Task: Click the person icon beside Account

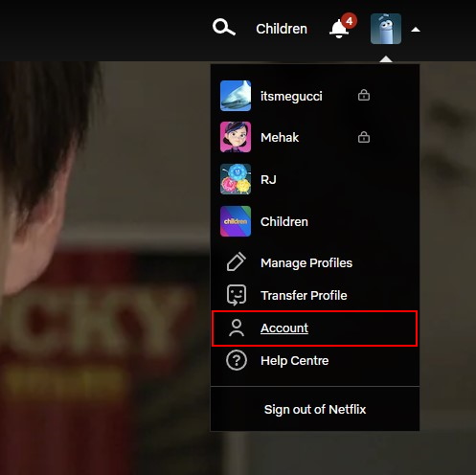Action: [x=237, y=328]
